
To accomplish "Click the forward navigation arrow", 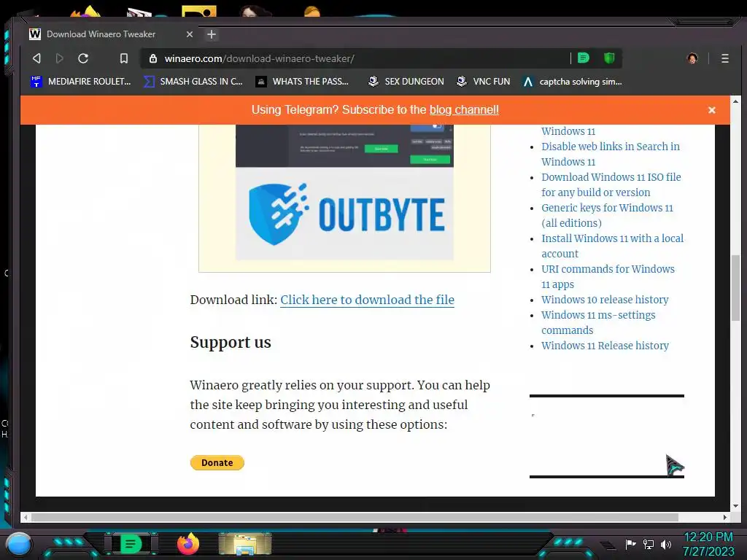I will coord(60,58).
